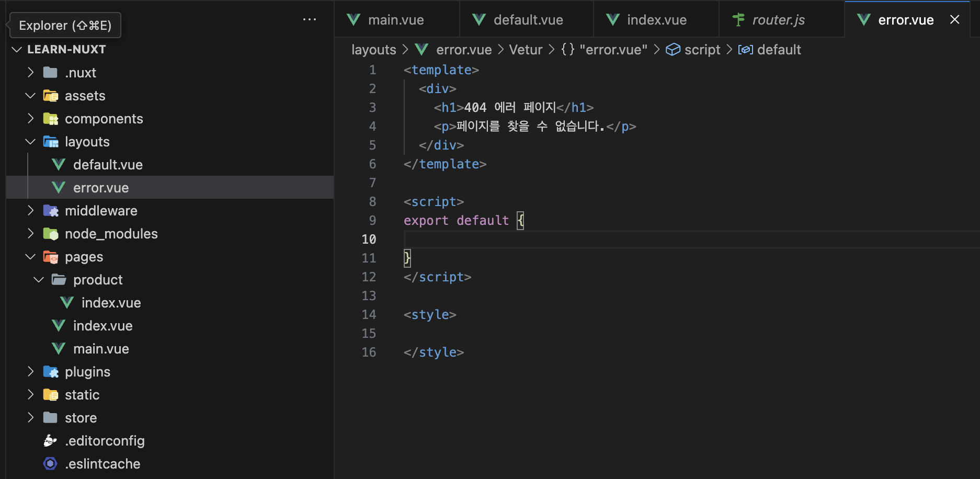The image size is (980, 479).
Task: Click the plugins folder icon
Action: point(51,372)
